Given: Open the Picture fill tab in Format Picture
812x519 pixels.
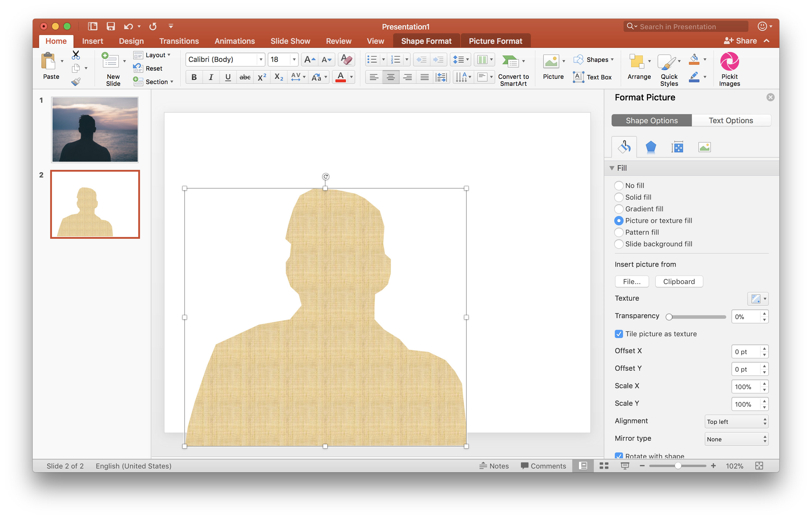Looking at the screenshot, I should [x=704, y=147].
